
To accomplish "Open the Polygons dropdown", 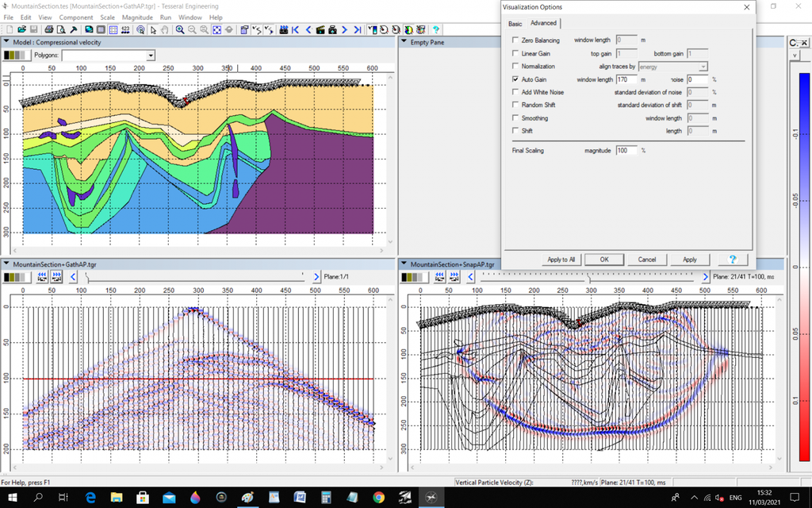I will click(151, 56).
